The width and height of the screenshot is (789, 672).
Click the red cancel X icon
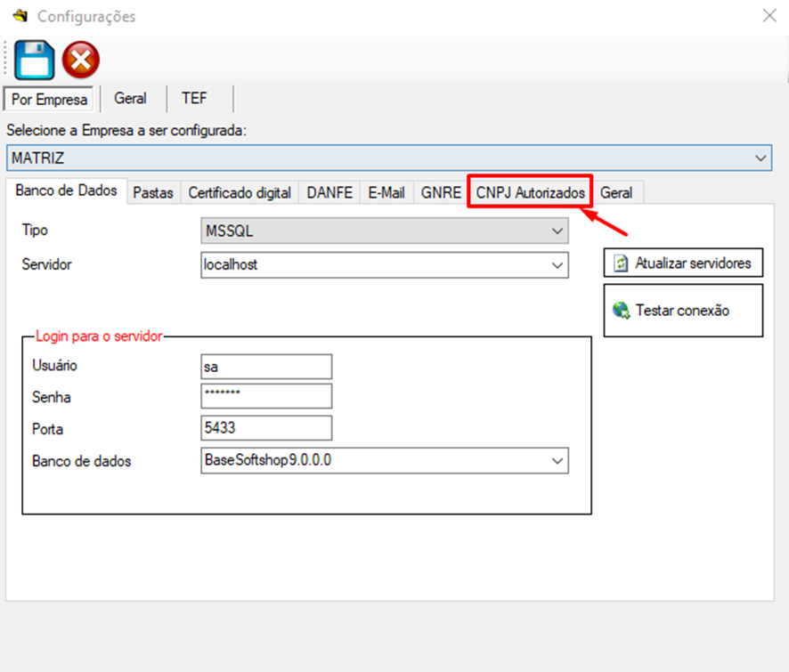point(81,61)
